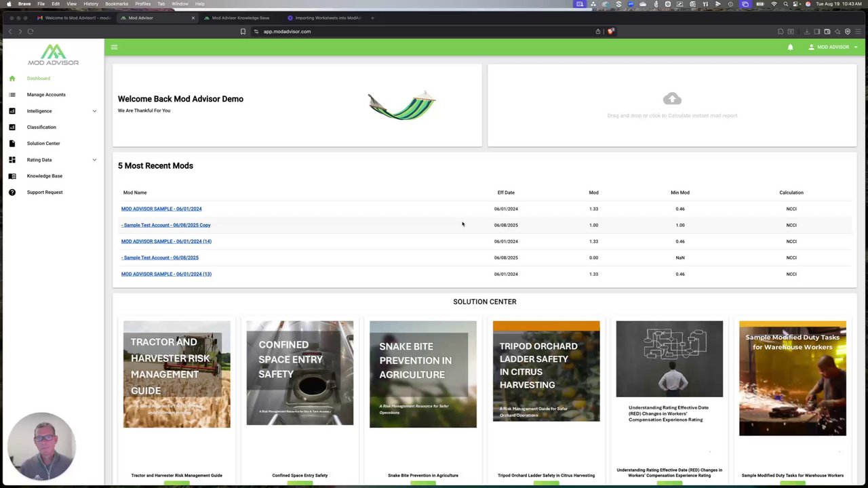The image size is (868, 488).
Task: Open the Tractor and Harvester Risk Management Guide thumbnail
Action: tap(176, 374)
